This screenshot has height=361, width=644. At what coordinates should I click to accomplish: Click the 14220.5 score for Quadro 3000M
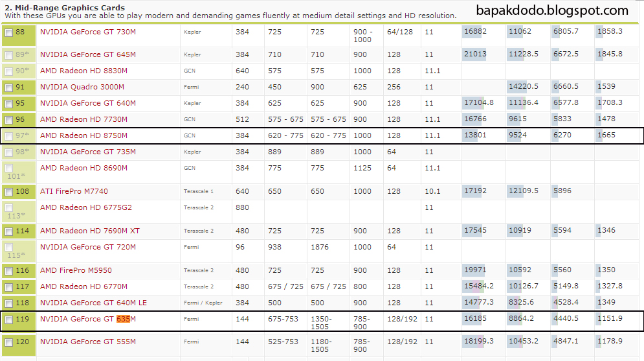point(524,86)
